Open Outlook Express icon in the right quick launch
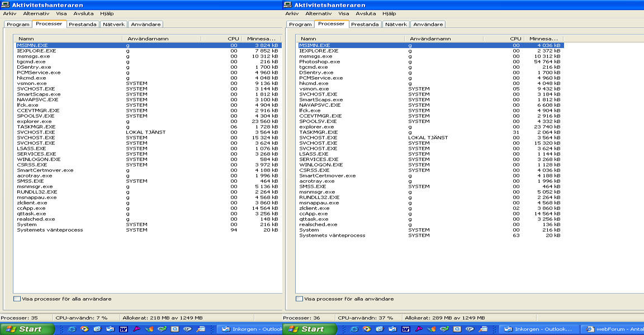Screen dimensions: 644x335 pyautogui.click(x=392, y=329)
